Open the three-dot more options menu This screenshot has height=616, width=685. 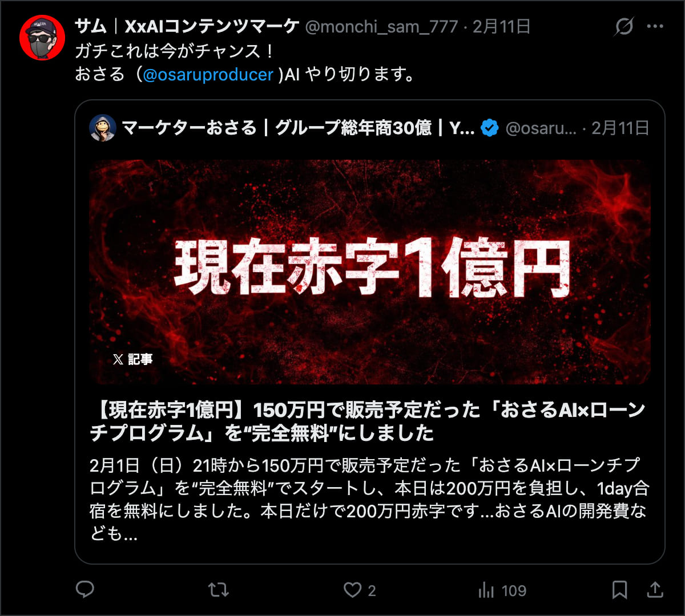point(655,26)
